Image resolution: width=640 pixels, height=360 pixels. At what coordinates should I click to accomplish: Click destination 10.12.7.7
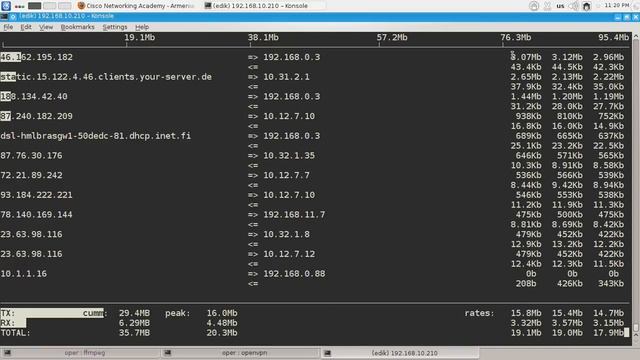pos(286,176)
